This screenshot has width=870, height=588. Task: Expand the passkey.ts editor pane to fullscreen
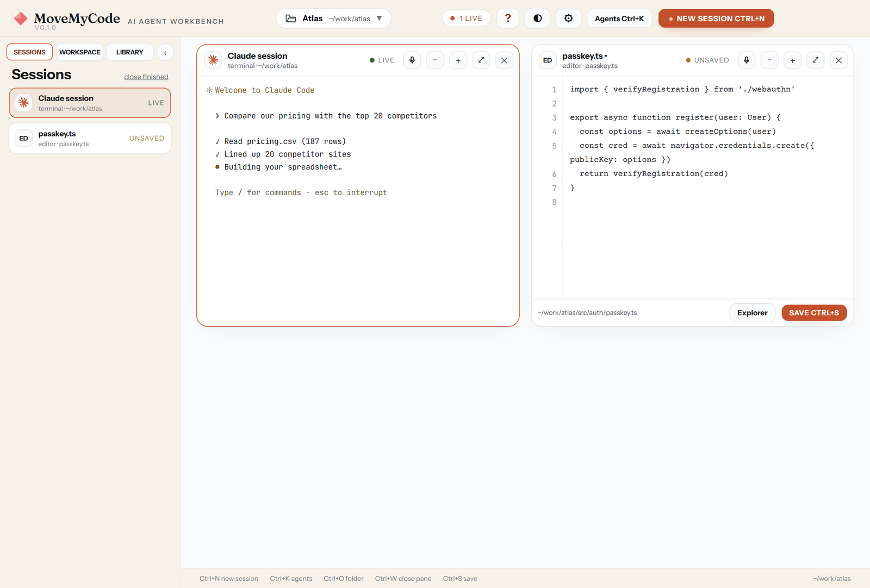pos(816,60)
